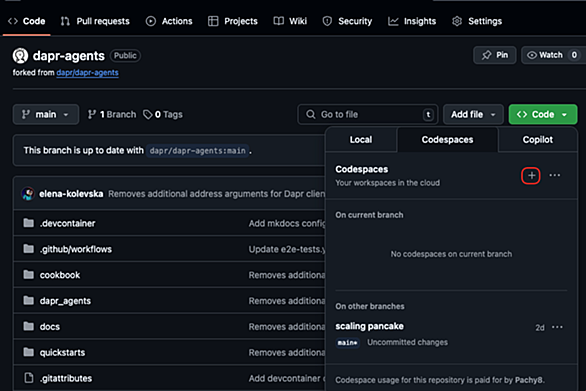The width and height of the screenshot is (586, 391).
Task: Select the Codespaces tab in popup
Action: pos(447,140)
